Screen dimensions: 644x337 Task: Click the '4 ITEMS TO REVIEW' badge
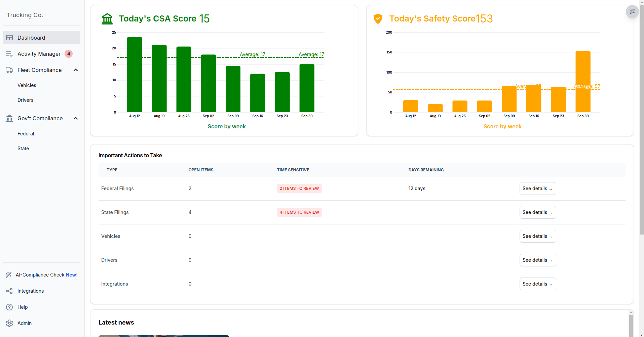tap(299, 212)
